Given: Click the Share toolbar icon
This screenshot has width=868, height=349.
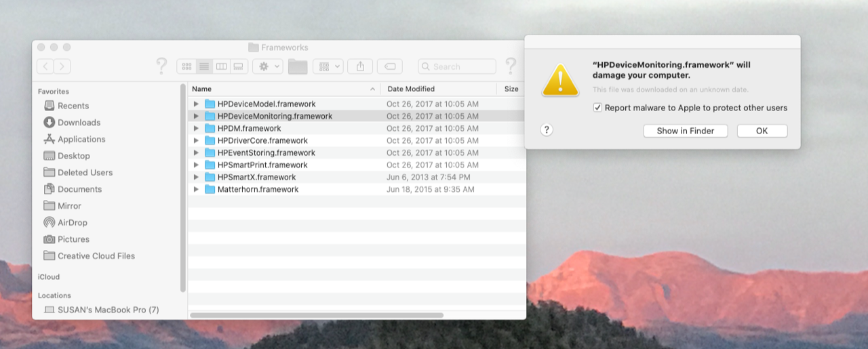Looking at the screenshot, I should click(x=360, y=66).
